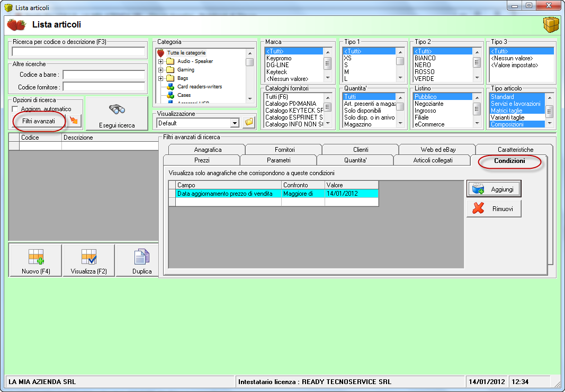Expand the Audio - Speaker category node
565x392 pixels.
(x=160, y=61)
